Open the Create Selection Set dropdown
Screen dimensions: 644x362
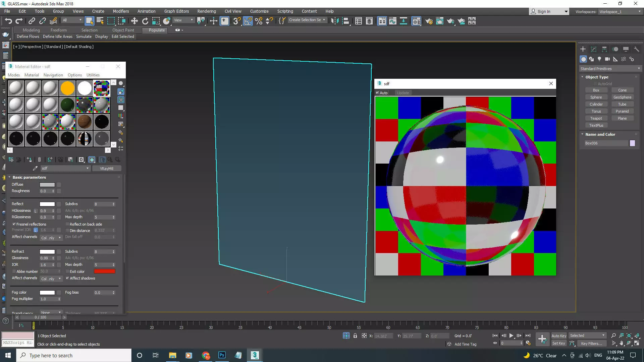click(x=307, y=20)
